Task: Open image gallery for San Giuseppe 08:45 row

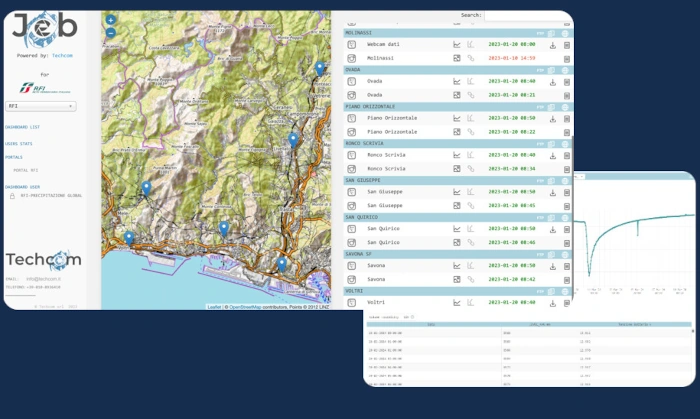Action: 457,206
